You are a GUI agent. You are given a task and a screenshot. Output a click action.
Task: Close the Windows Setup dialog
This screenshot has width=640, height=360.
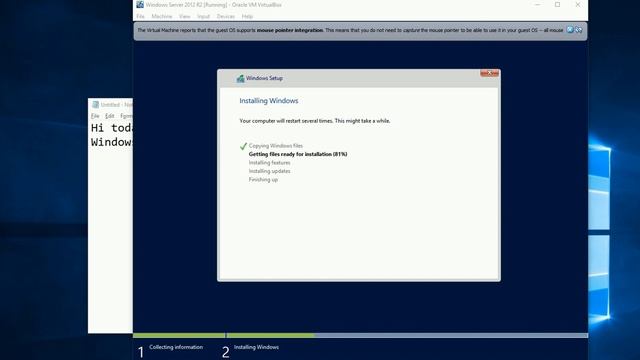[489, 73]
